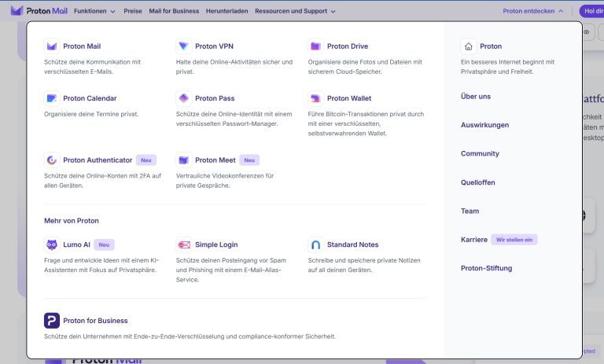The image size is (604, 364).
Task: Click the Proton for Business P icon
Action: pyautogui.click(x=52, y=321)
